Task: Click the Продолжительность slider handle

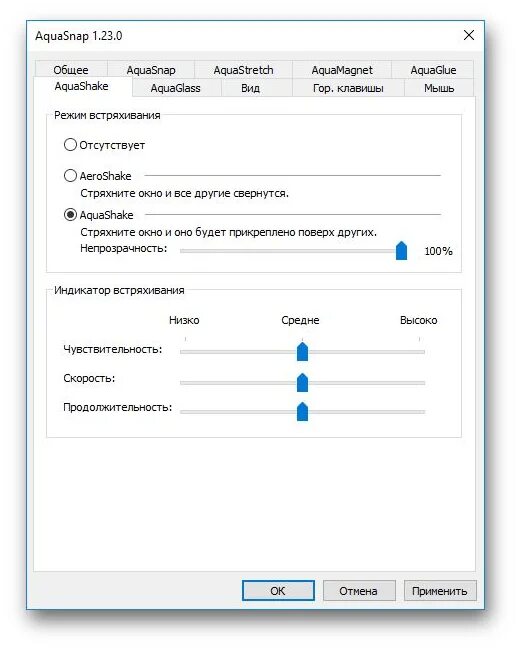Action: click(x=303, y=411)
